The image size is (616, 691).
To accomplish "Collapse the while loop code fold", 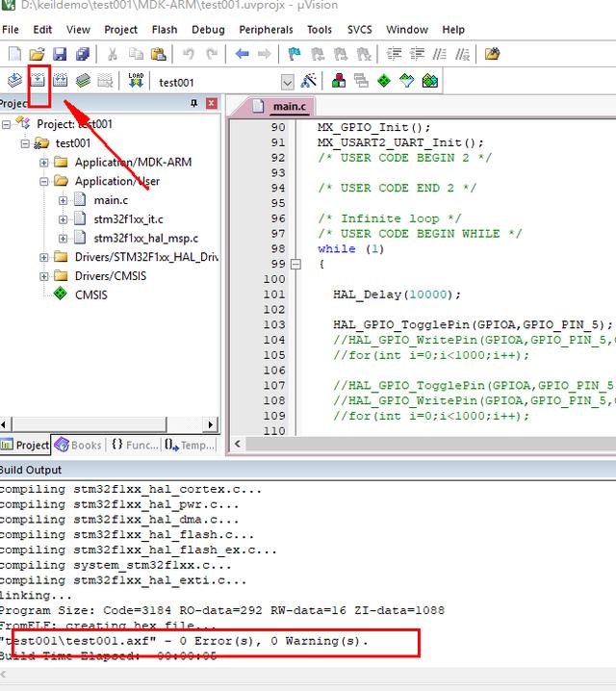I will click(x=296, y=265).
